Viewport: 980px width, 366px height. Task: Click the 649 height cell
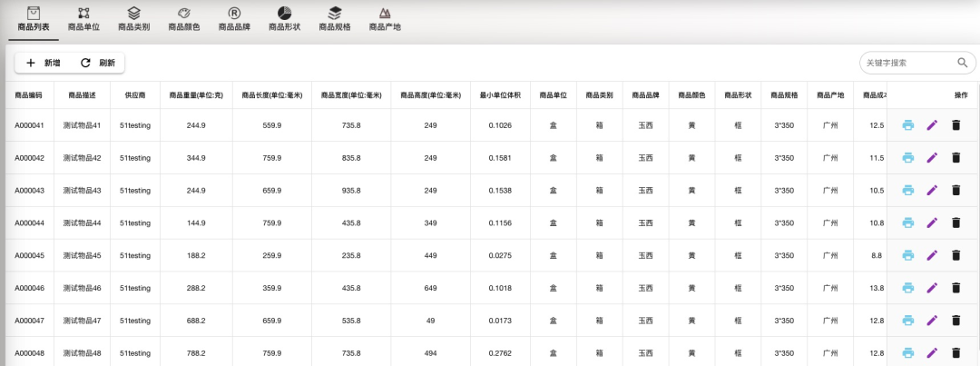coord(431,288)
